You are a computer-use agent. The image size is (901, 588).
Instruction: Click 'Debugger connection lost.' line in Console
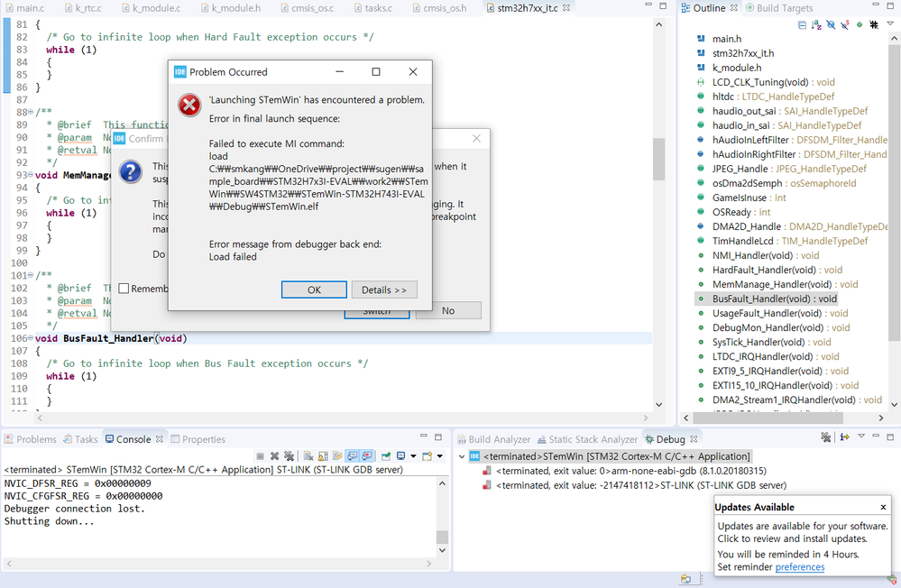click(x=74, y=509)
